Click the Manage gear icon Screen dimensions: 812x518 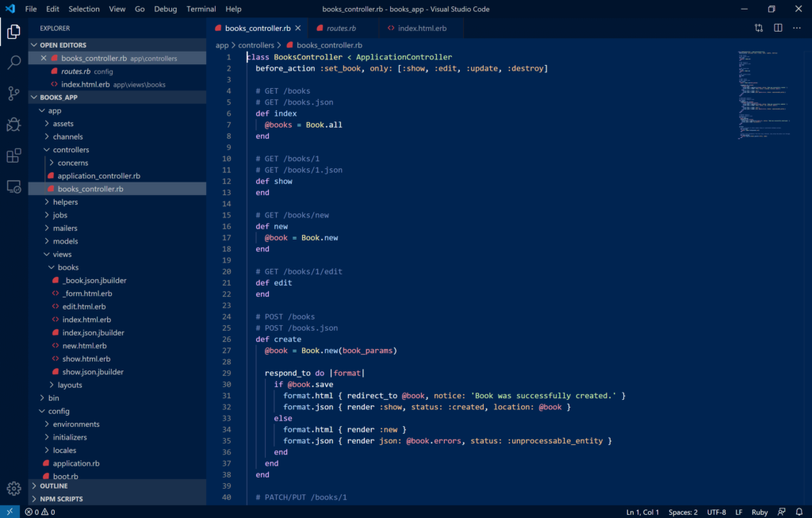click(13, 488)
